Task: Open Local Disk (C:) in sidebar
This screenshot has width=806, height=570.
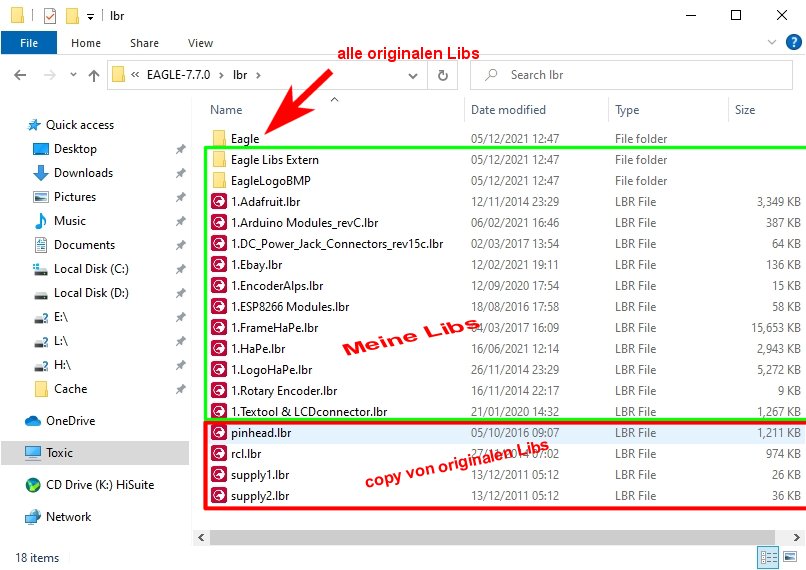Action: pos(91,269)
